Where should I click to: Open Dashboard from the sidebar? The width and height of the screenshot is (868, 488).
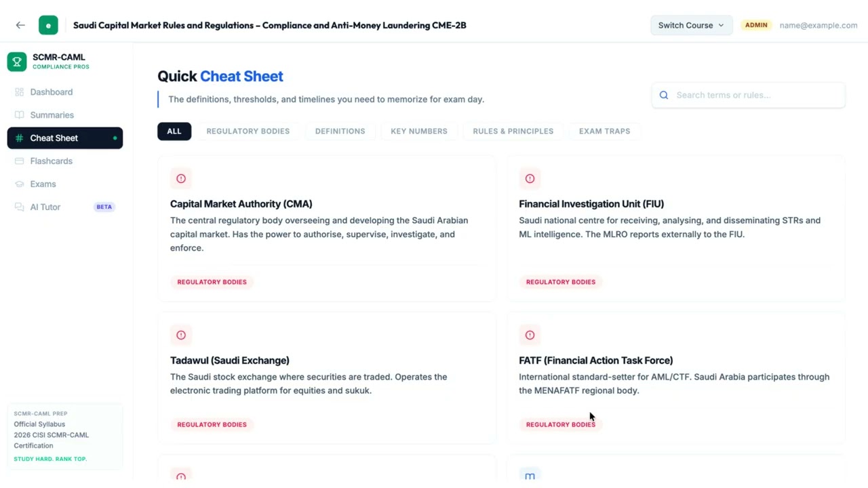tap(51, 92)
